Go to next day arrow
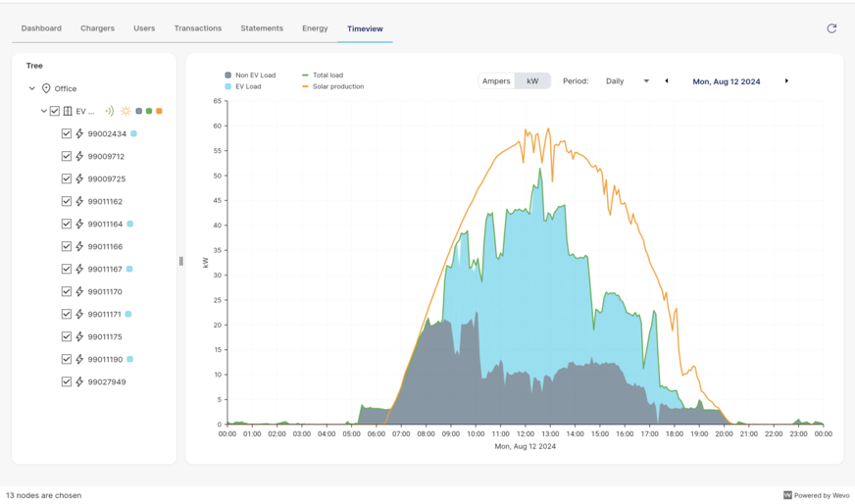The height and width of the screenshot is (504, 855). tap(786, 81)
